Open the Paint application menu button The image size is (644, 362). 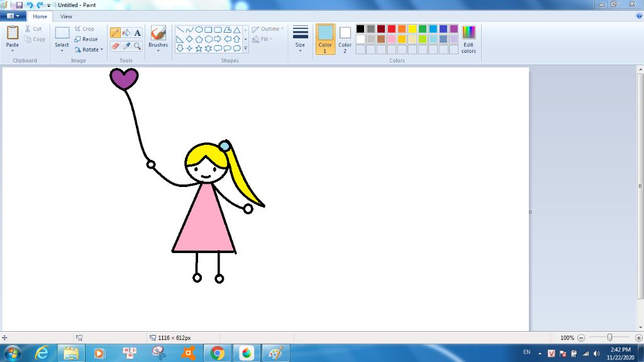click(13, 16)
